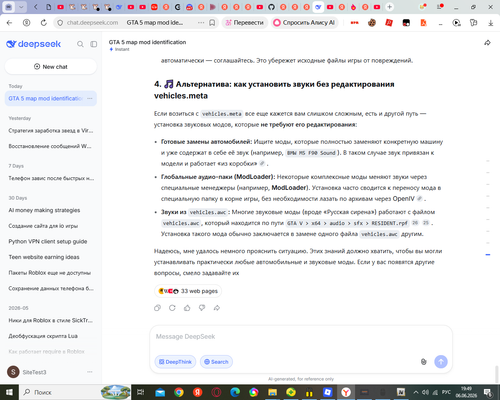Share this response with arrow icon
The height and width of the screenshot is (400, 500).
217,308
